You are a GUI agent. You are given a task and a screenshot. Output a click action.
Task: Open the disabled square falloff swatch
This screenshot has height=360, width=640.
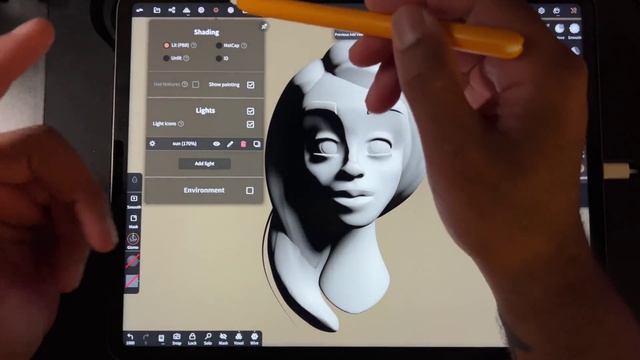132,281
